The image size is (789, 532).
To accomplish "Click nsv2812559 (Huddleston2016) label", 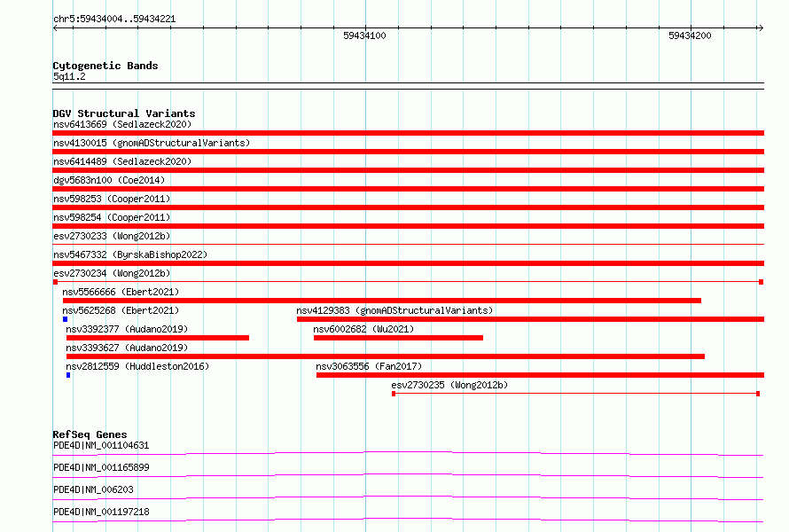I will pos(137,366).
